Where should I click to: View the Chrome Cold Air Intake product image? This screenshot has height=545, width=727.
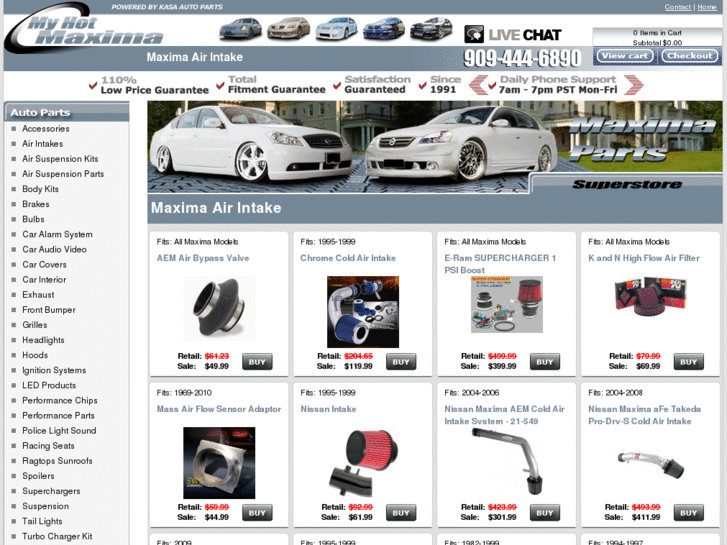(363, 312)
